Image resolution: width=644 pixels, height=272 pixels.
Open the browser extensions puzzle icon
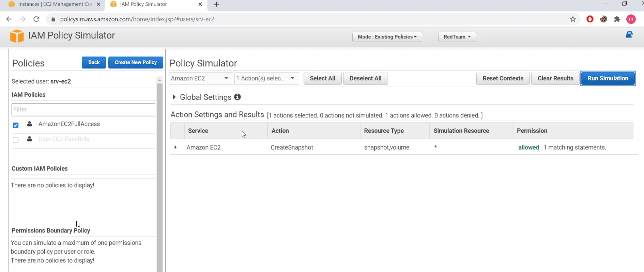click(x=617, y=19)
